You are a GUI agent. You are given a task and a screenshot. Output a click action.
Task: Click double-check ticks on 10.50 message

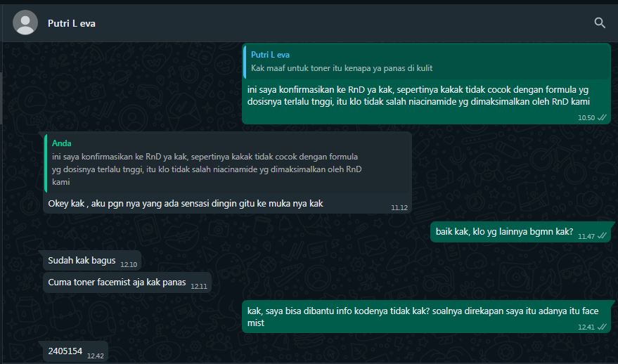pyautogui.click(x=602, y=117)
